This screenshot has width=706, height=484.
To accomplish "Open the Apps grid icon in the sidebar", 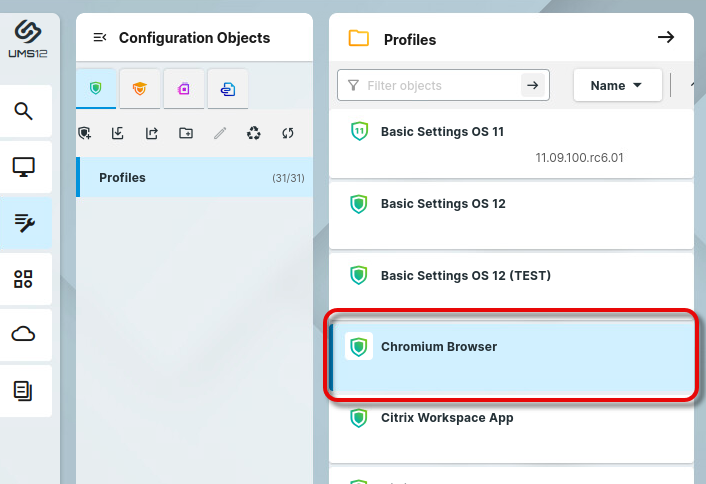I will [x=24, y=279].
